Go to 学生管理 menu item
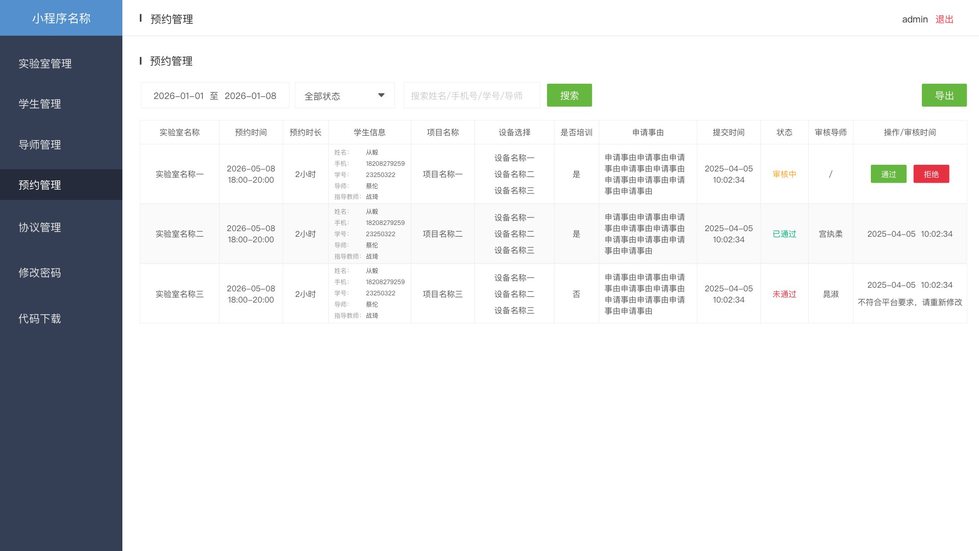The height and width of the screenshot is (551, 979). 39,104
